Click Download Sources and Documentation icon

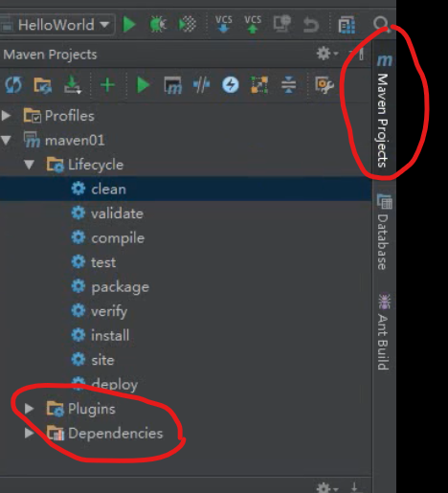click(73, 85)
